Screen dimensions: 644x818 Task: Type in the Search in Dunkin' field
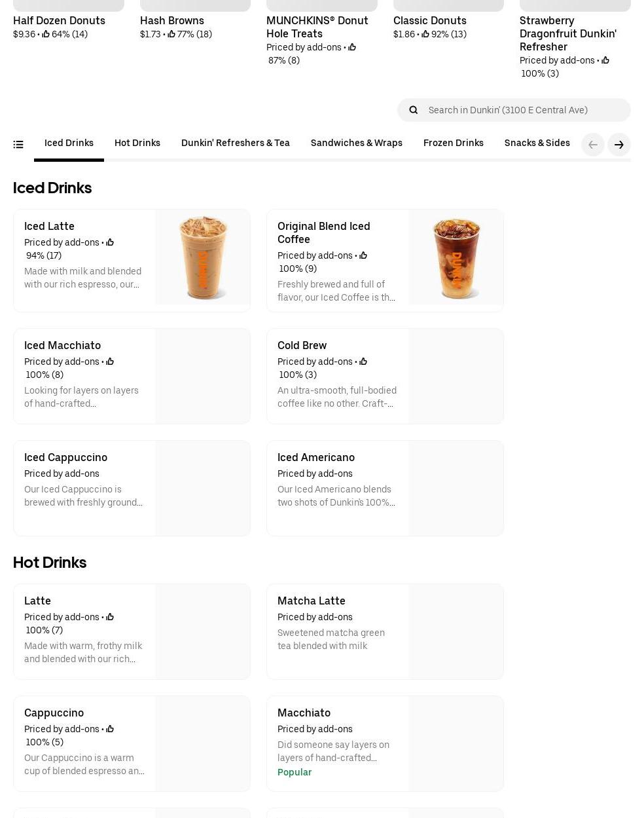click(524, 110)
